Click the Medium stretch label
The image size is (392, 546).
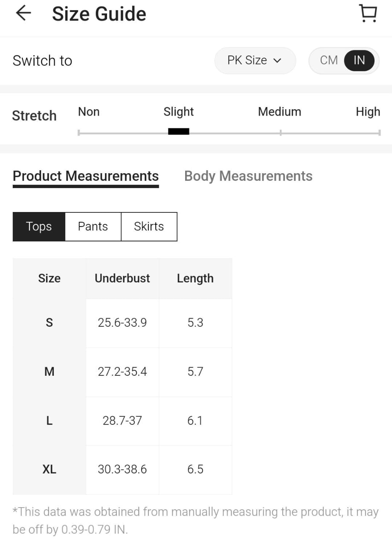point(279,112)
